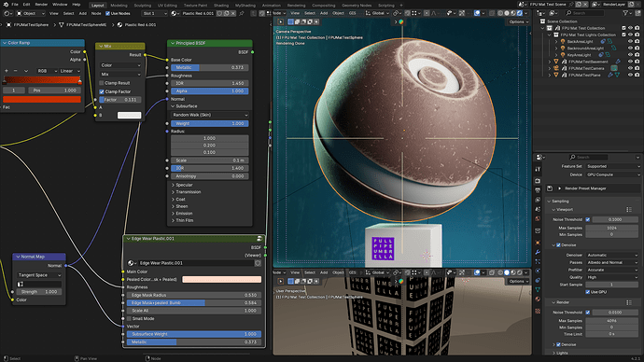Open the Object Constraints properties tab
This screenshot has width=644, height=362.
(x=538, y=280)
